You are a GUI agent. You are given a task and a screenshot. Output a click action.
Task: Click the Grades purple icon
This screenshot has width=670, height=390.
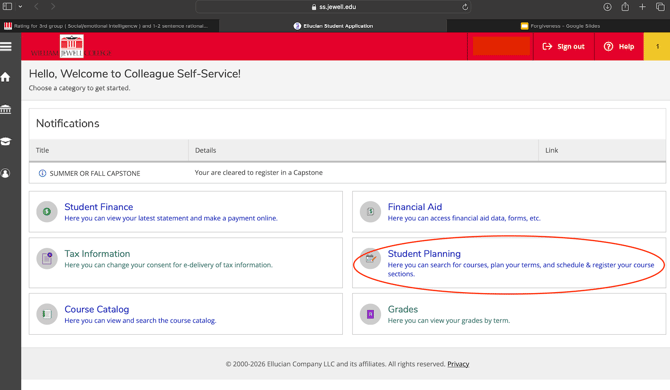point(370,314)
